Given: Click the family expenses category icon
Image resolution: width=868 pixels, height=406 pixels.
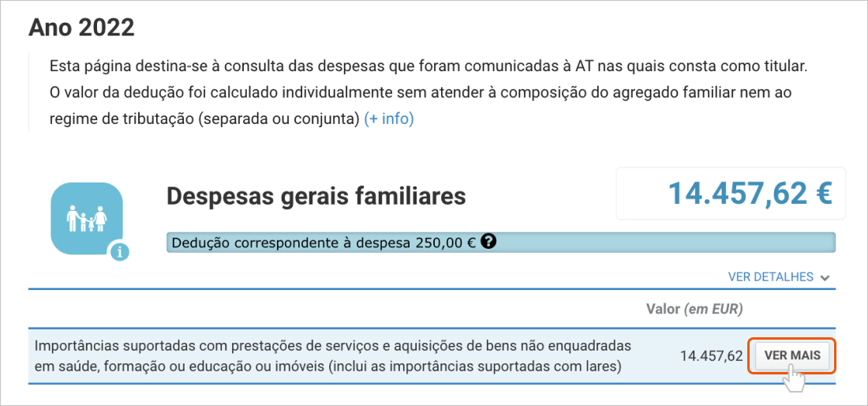Looking at the screenshot, I should [87, 219].
